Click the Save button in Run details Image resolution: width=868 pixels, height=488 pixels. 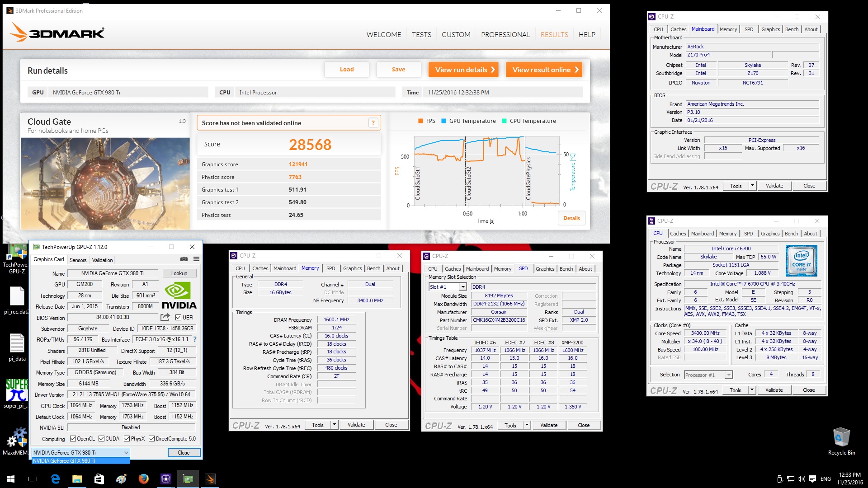398,70
